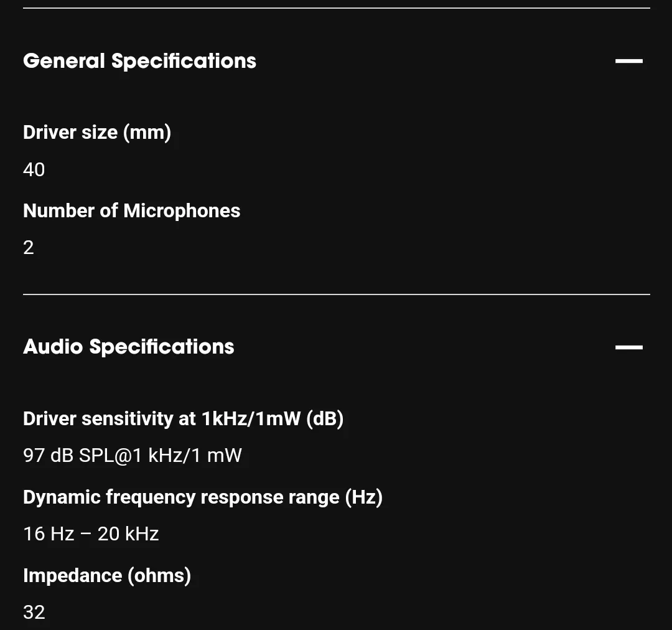The image size is (672, 630).
Task: Click the 97 dB SPL@1 kHz/1 mW value
Action: pyautogui.click(x=133, y=456)
